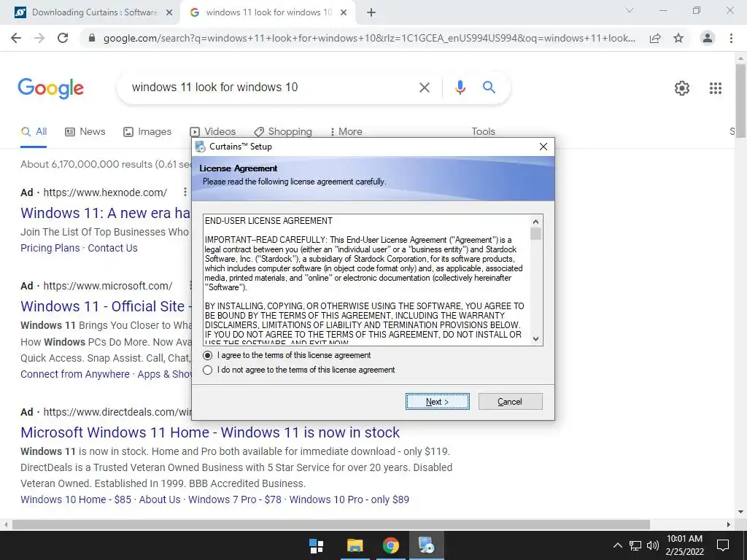Open the Windows Start button

(x=317, y=545)
